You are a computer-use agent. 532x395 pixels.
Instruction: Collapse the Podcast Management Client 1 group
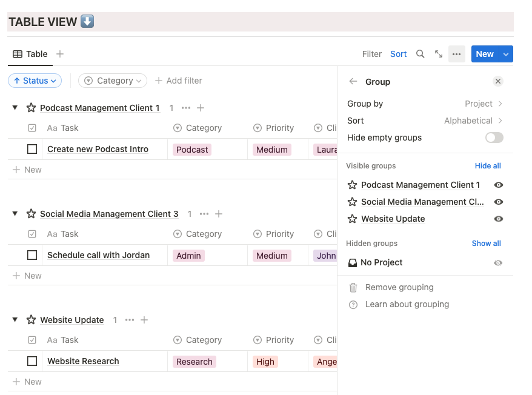pos(15,108)
